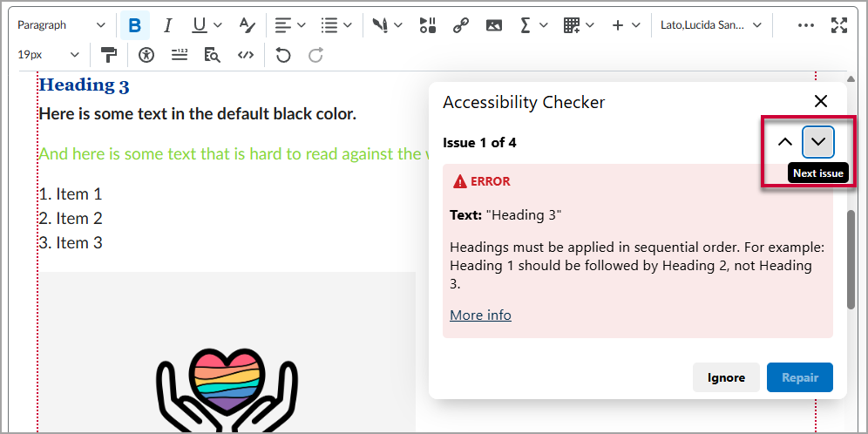Viewport: 868px width, 434px height.
Task: Open the source code editor icon
Action: [245, 56]
